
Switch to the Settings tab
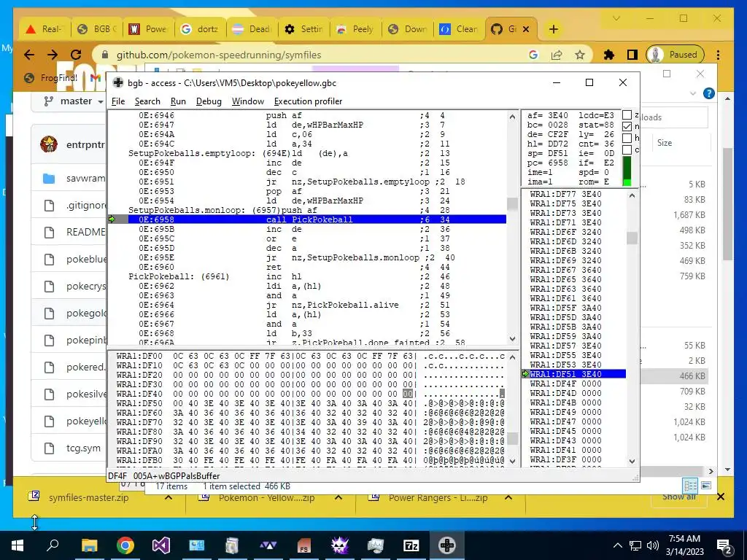point(304,29)
